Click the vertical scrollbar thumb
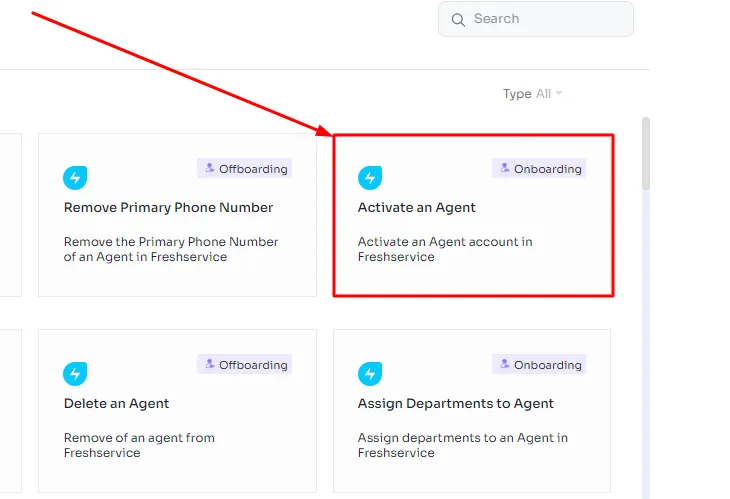The width and height of the screenshot is (730, 499). [646, 154]
